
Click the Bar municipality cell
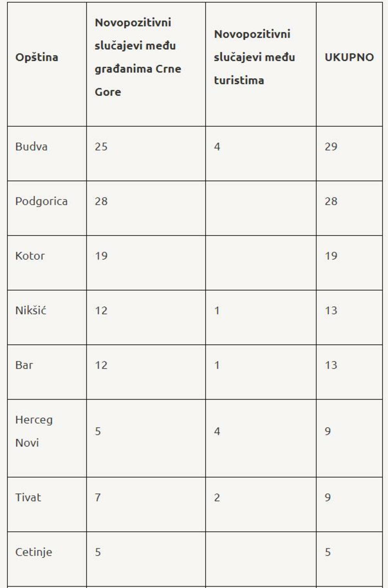pyautogui.click(x=24, y=366)
